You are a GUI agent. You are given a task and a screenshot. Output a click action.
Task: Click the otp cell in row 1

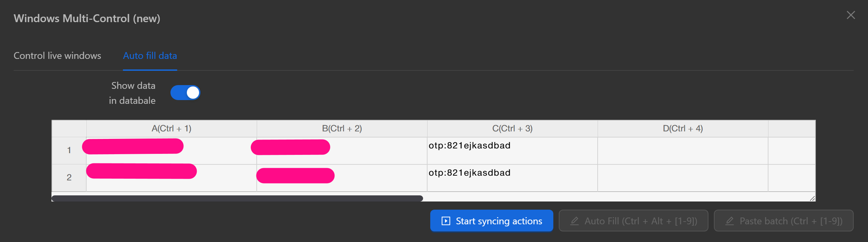(511, 150)
